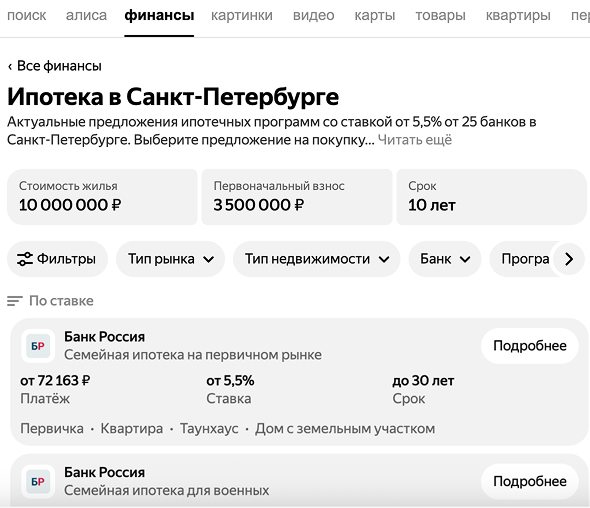590x508 pixels.
Task: Open the Програ... filter chip
Action: pos(525,259)
